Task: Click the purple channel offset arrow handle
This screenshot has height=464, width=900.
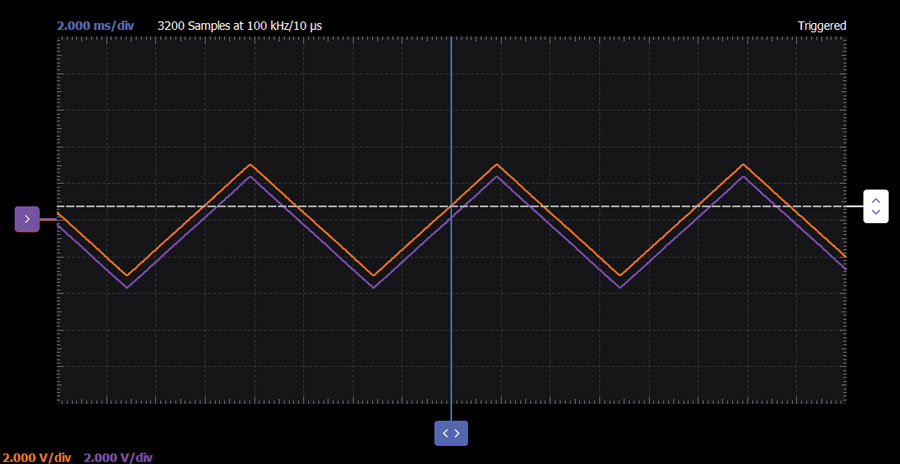Action: (26, 219)
